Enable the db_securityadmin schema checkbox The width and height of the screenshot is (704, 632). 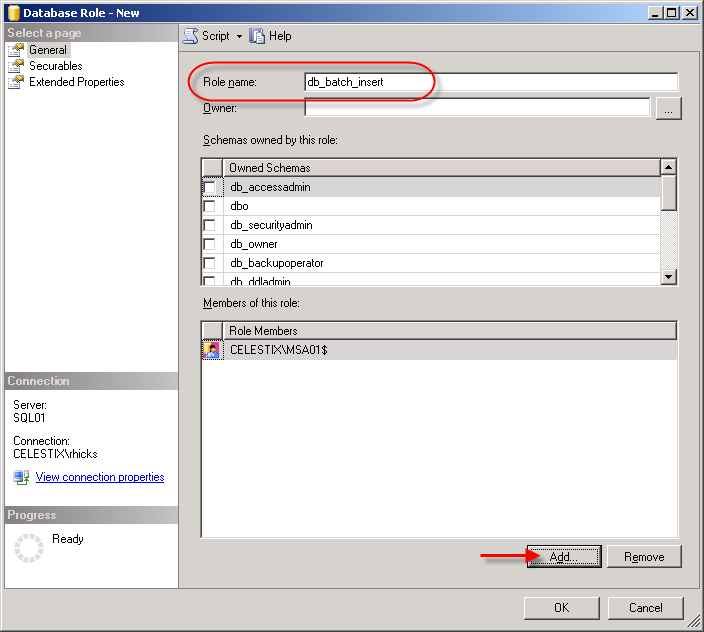[210, 225]
